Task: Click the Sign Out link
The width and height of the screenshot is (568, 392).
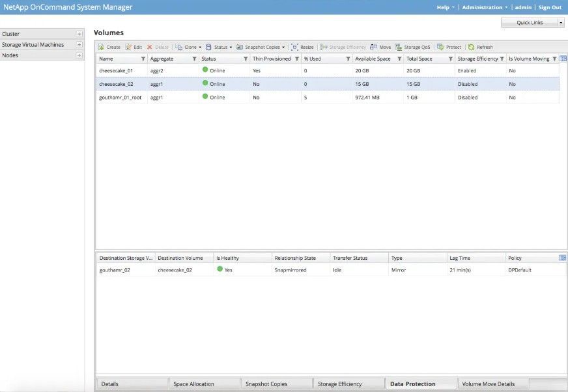Action: click(549, 7)
